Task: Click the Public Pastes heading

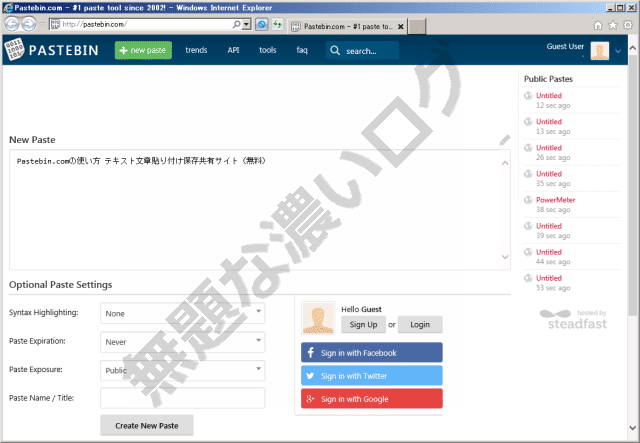Action: pos(548,79)
